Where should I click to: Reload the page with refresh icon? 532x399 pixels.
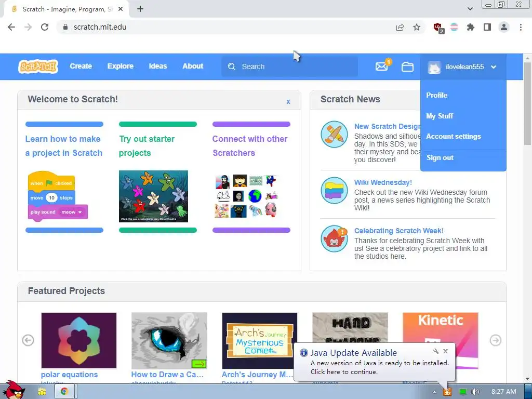tap(45, 27)
